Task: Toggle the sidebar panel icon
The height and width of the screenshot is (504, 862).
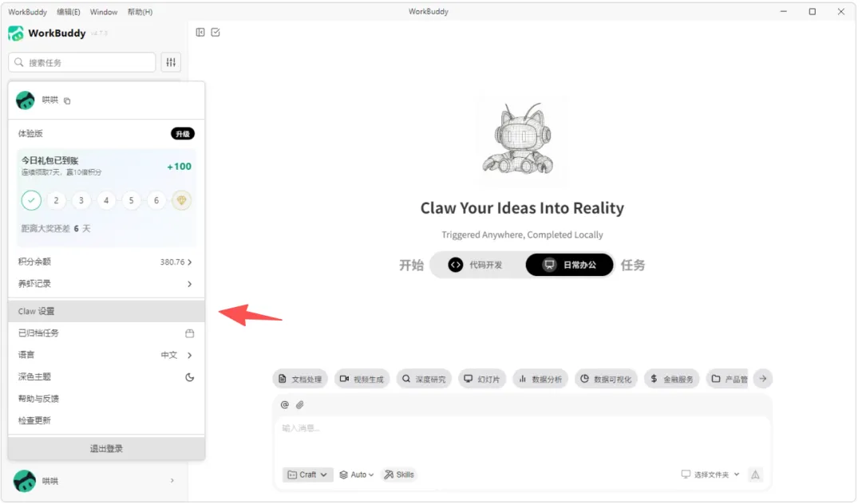Action: (x=200, y=33)
